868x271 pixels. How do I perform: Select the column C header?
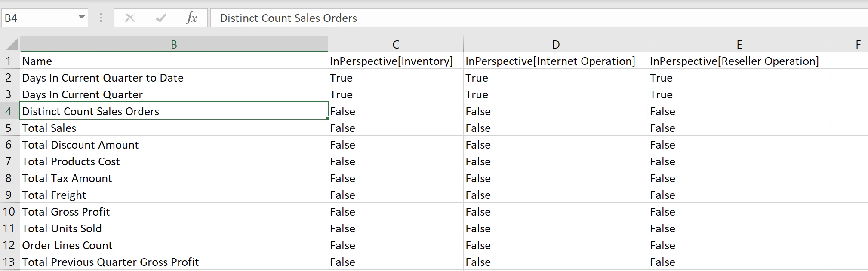point(396,44)
